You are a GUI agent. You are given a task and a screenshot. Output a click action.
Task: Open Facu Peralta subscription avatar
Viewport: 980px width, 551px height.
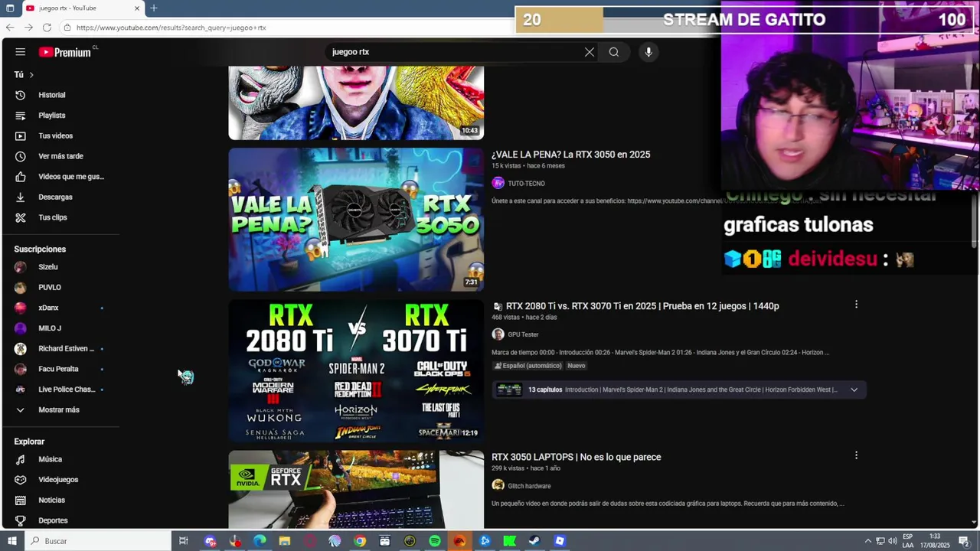tap(21, 369)
